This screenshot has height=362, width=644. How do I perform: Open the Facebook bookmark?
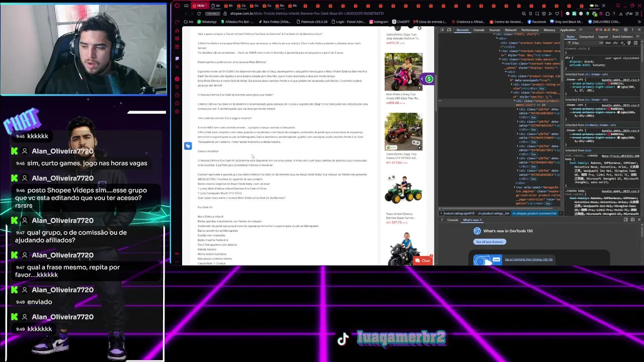point(537,22)
